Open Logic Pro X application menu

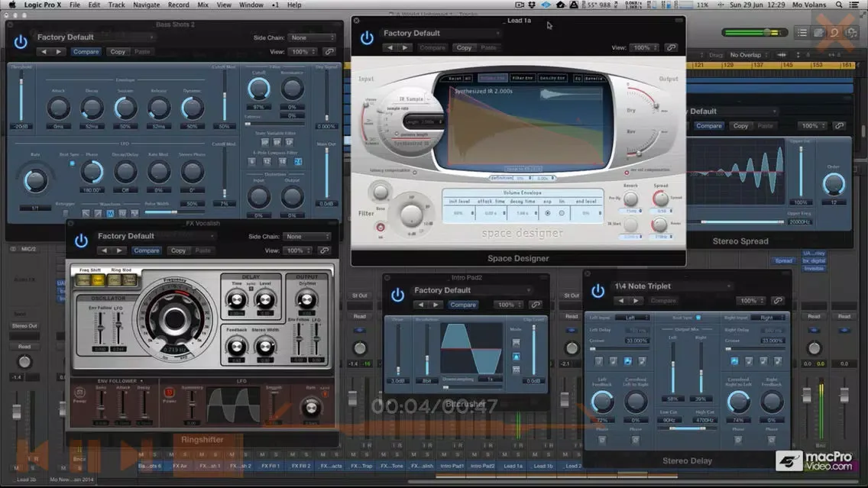pos(43,5)
